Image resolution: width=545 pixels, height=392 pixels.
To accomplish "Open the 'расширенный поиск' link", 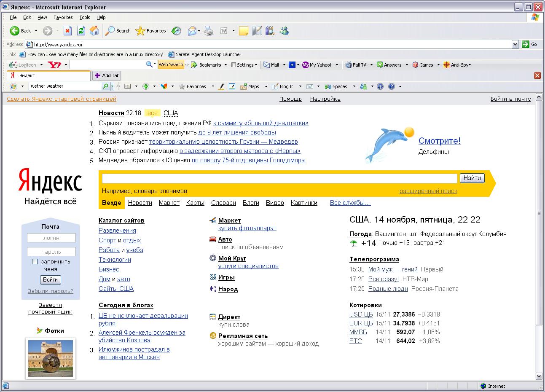I will 428,191.
